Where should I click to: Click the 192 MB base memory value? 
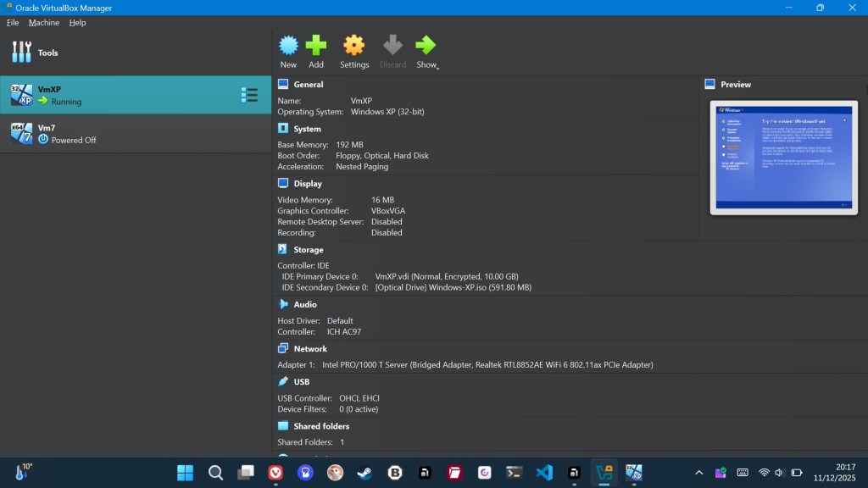349,145
